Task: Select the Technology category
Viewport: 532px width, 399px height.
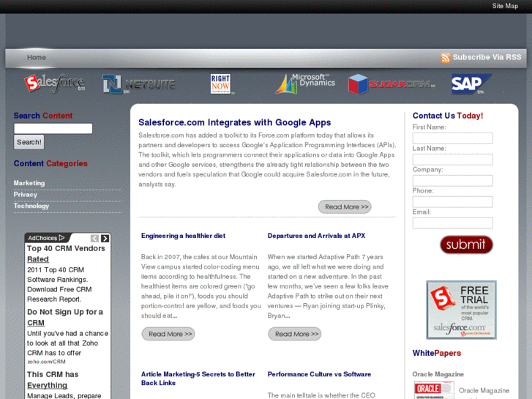Action: 31,206
